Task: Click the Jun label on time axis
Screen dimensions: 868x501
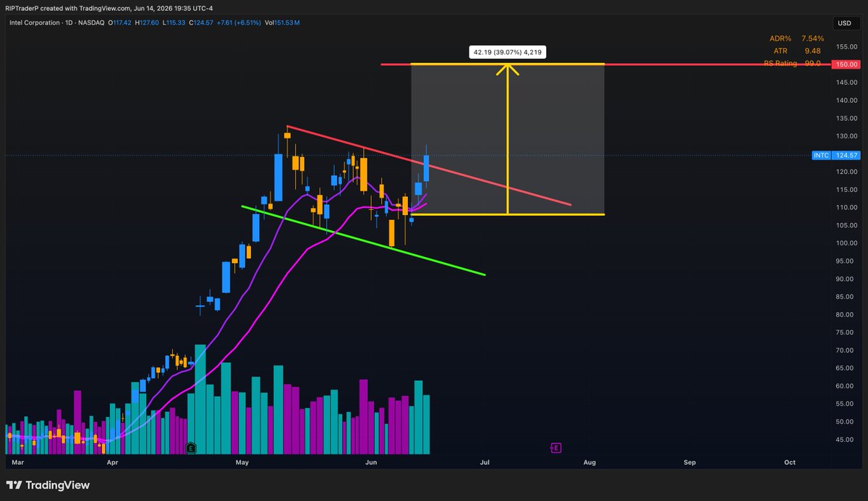Action: [x=371, y=462]
